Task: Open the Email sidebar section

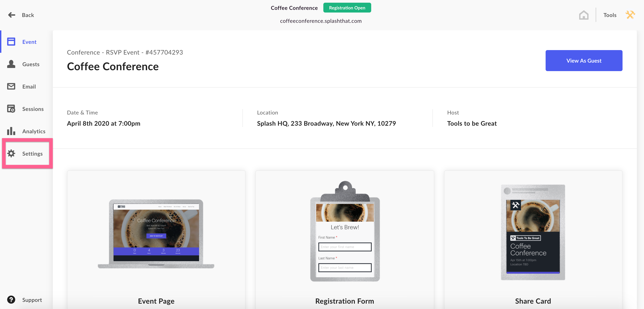Action: (x=29, y=87)
